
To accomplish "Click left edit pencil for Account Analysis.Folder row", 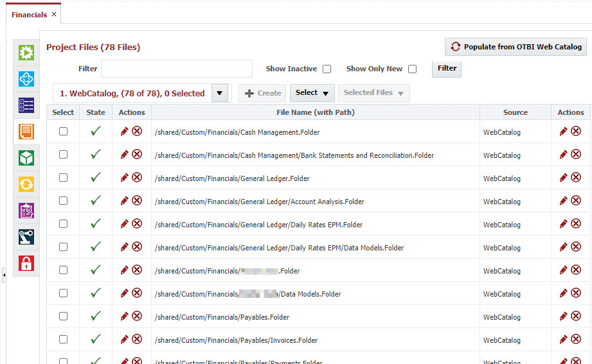I will pos(124,201).
